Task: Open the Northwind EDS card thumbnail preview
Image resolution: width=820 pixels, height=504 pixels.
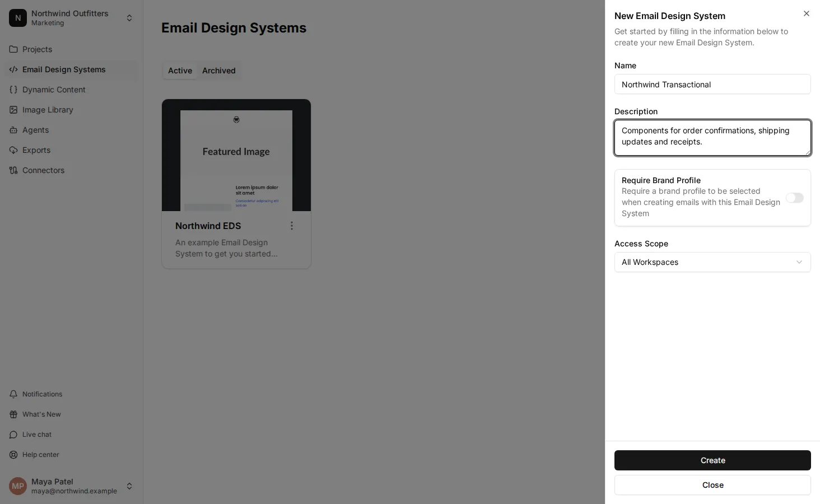Action: tap(236, 155)
